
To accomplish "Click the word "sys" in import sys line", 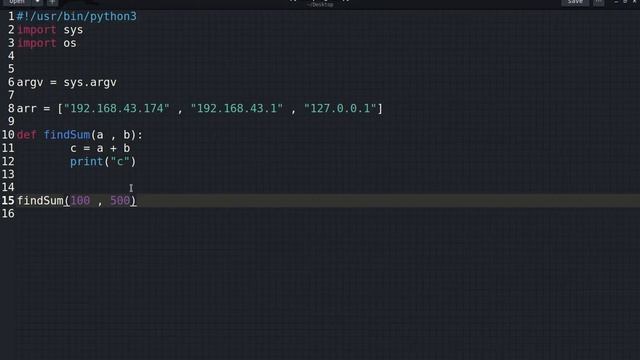I will pos(73,30).
